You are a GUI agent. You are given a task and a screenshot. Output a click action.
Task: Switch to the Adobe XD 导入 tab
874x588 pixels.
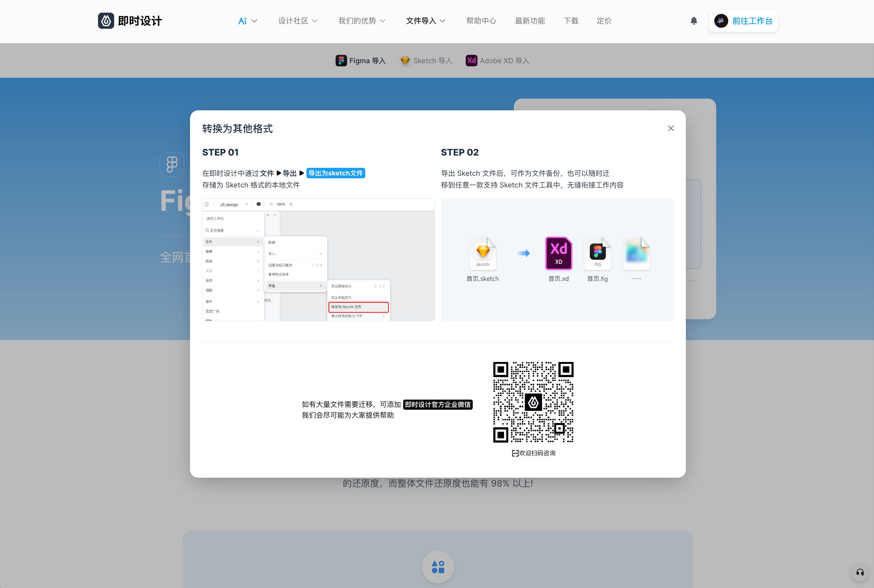[497, 60]
